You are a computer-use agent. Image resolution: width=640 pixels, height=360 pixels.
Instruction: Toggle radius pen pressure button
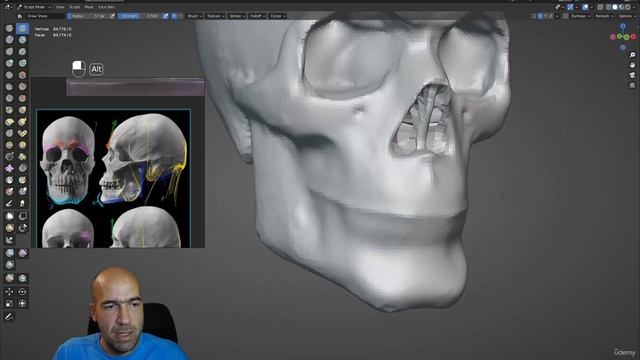(x=112, y=16)
